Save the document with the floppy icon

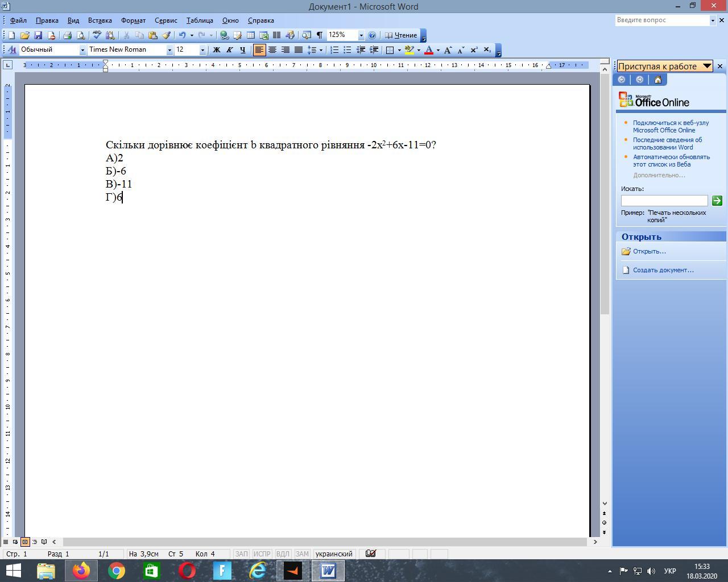[x=38, y=35]
